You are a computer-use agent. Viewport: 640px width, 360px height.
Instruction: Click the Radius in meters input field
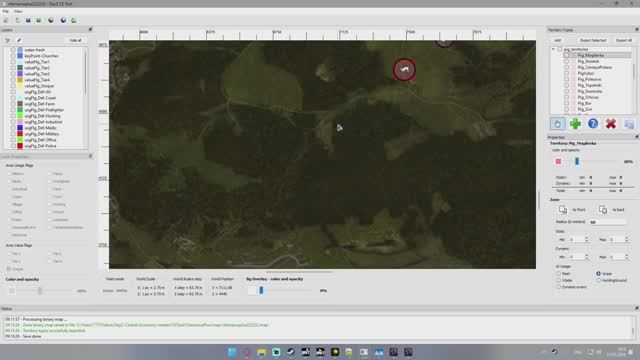pos(607,222)
